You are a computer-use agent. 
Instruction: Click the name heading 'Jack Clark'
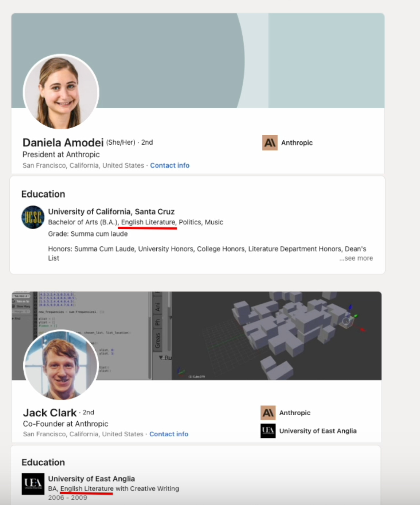coord(50,413)
